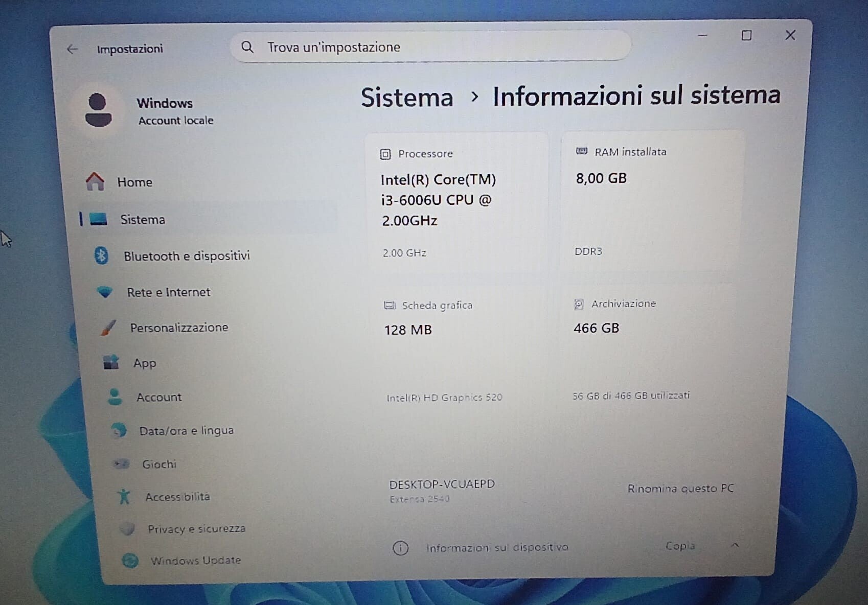Click the Trova un'impostazione search field
This screenshot has height=605, width=868.
click(430, 47)
